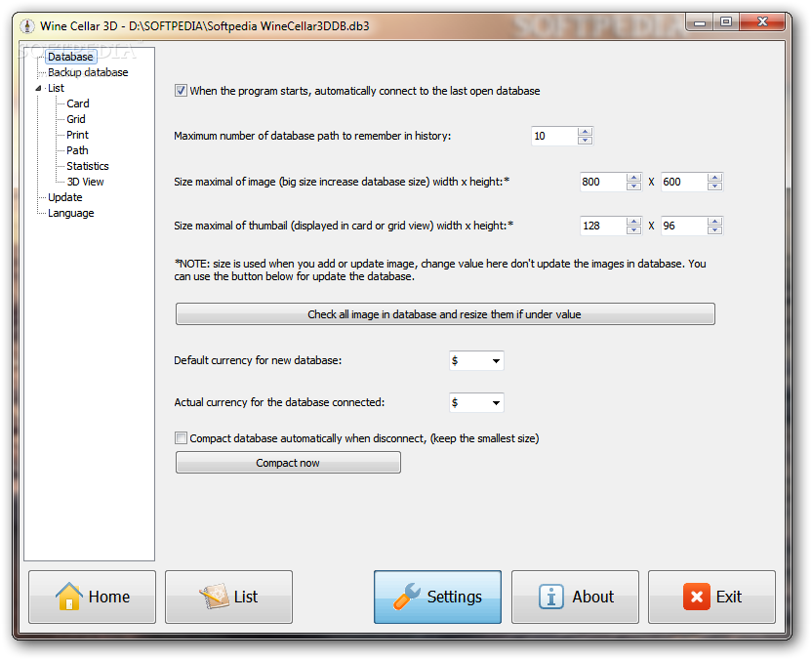Viewport: 812px width, 660px height.
Task: Click the notepad icon on List button
Action: click(x=214, y=597)
